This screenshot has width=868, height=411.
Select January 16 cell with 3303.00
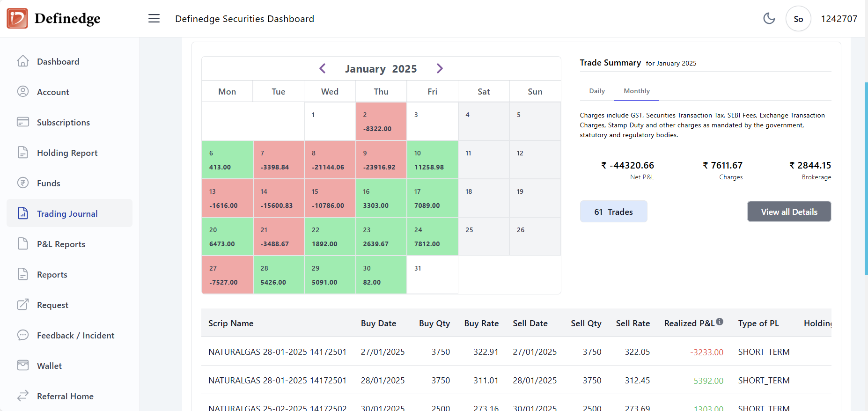point(381,198)
